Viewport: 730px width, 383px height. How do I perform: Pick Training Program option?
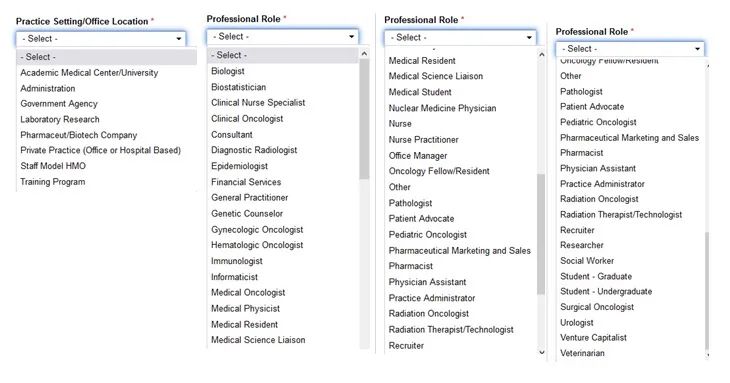click(53, 182)
